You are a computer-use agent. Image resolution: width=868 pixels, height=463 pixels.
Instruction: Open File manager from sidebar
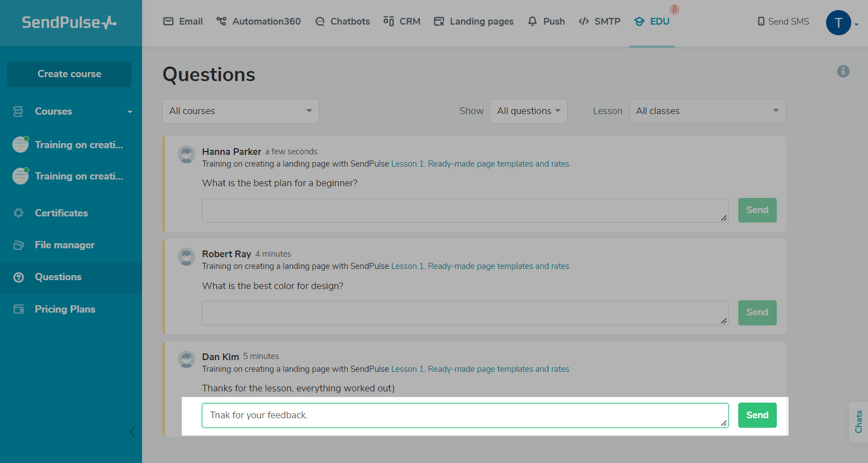coord(64,245)
